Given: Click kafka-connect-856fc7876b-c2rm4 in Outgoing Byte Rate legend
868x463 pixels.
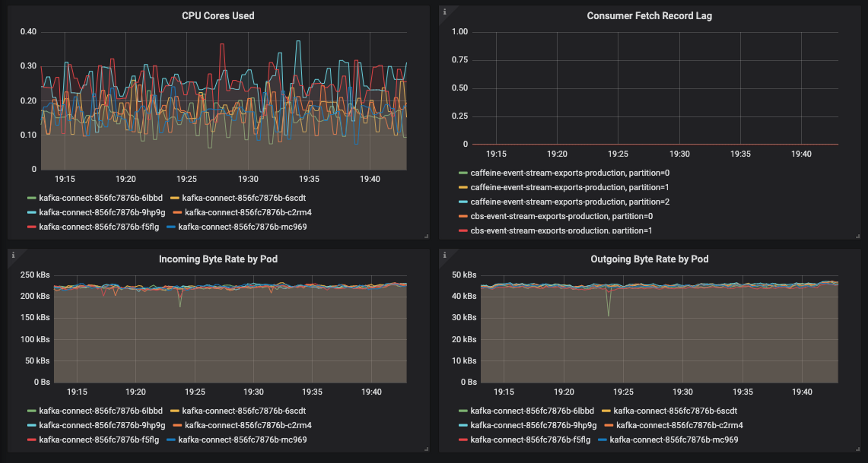Looking at the screenshot, I should (x=679, y=425).
